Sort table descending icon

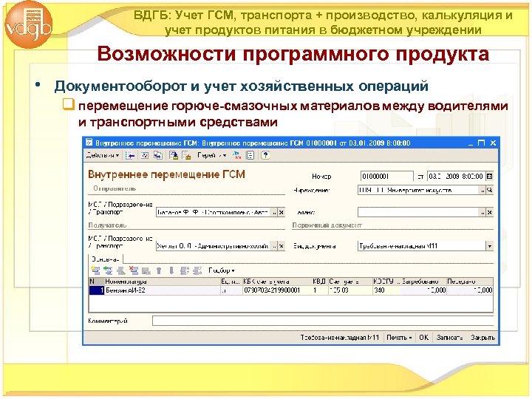[197, 270]
